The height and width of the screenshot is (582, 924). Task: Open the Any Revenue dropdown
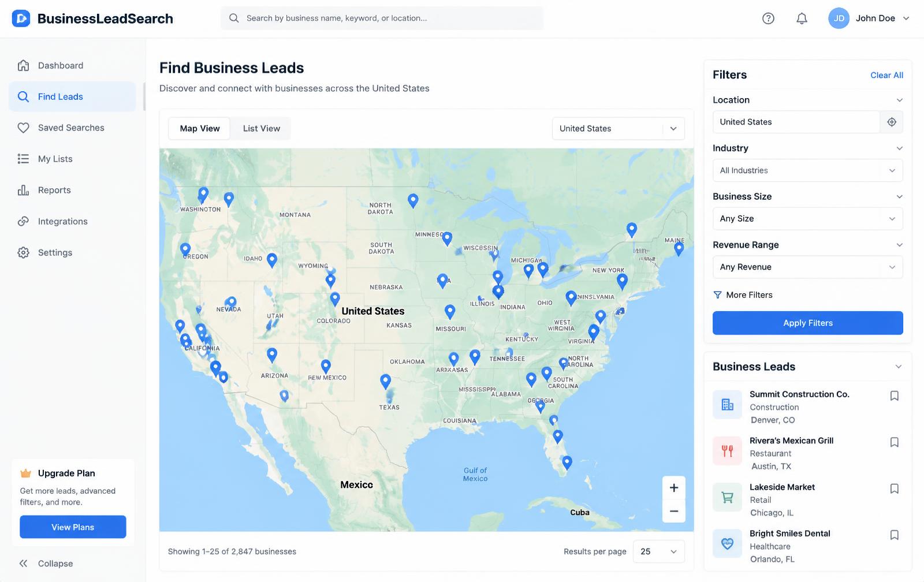pos(807,267)
